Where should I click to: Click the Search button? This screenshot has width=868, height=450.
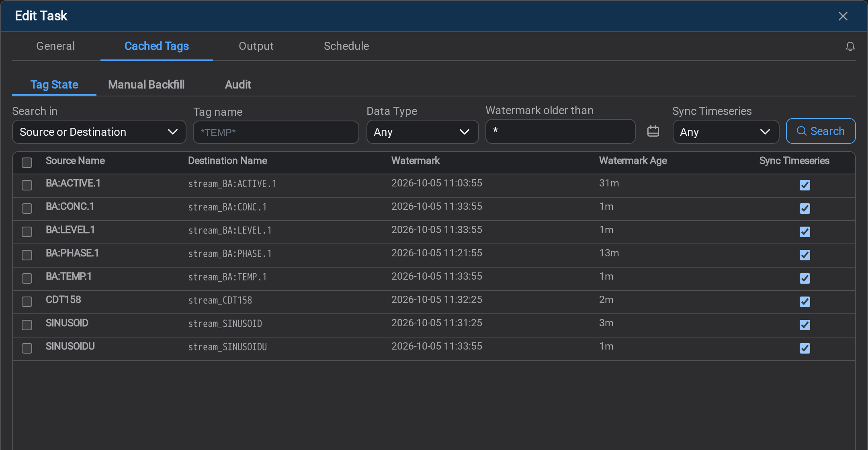(x=821, y=131)
